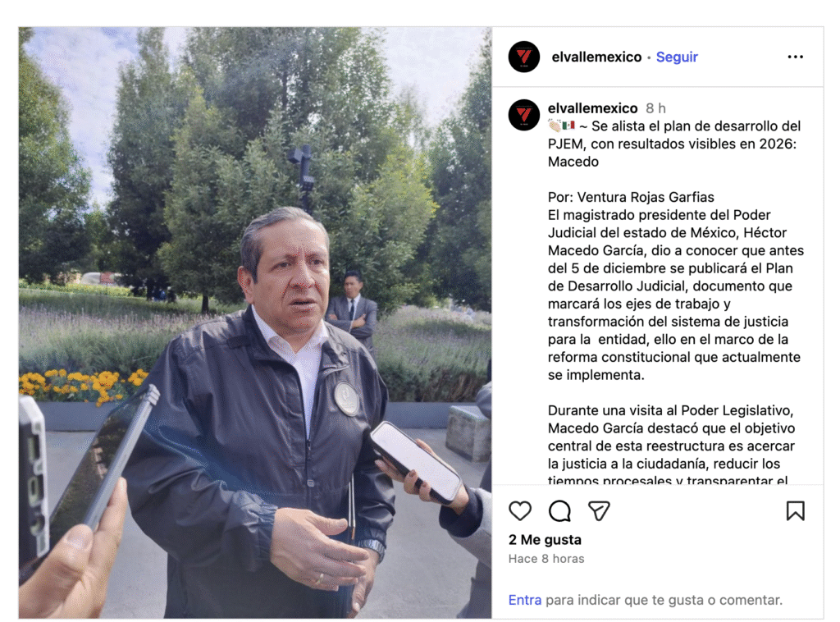Click the caption headline about PJEM plan
Viewport: 840px width, 622px height.
[674, 144]
